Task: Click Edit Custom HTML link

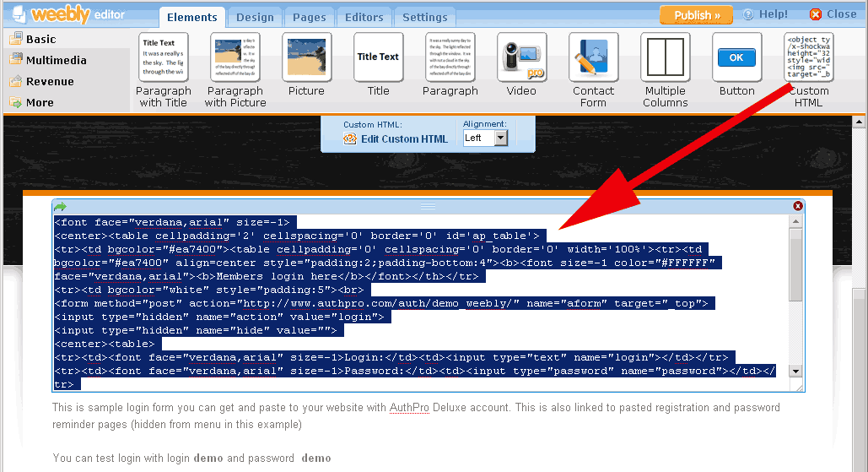Action: [x=404, y=139]
